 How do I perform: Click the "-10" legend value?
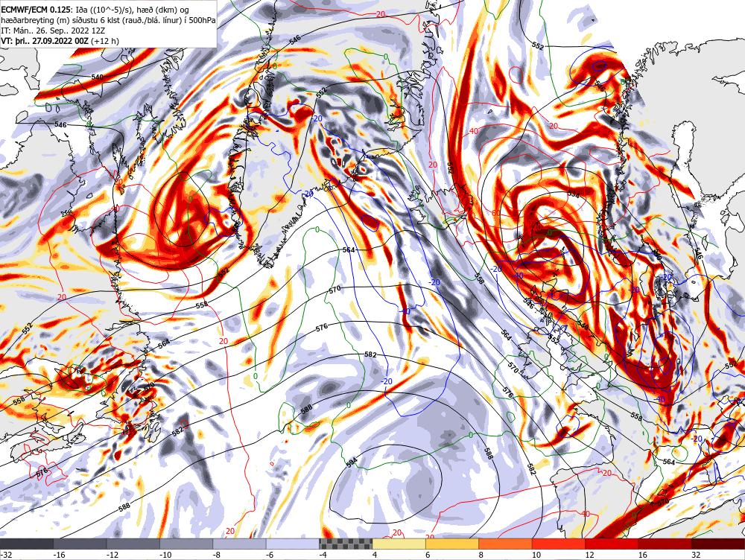(165, 555)
